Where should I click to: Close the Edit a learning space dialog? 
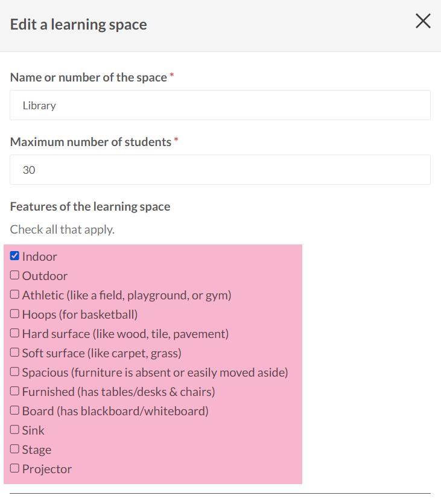click(x=423, y=22)
